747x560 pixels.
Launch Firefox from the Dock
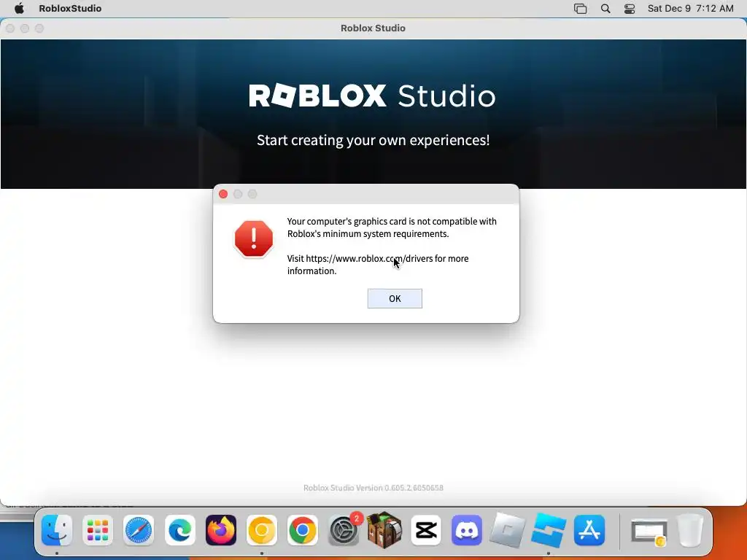point(220,530)
